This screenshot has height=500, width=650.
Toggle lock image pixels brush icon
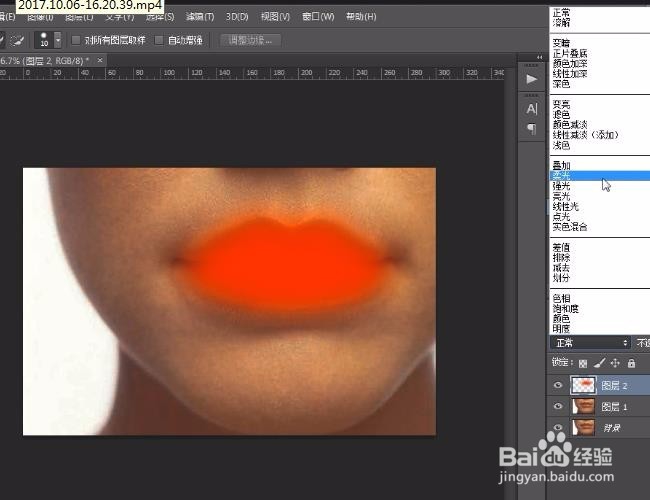(x=599, y=364)
